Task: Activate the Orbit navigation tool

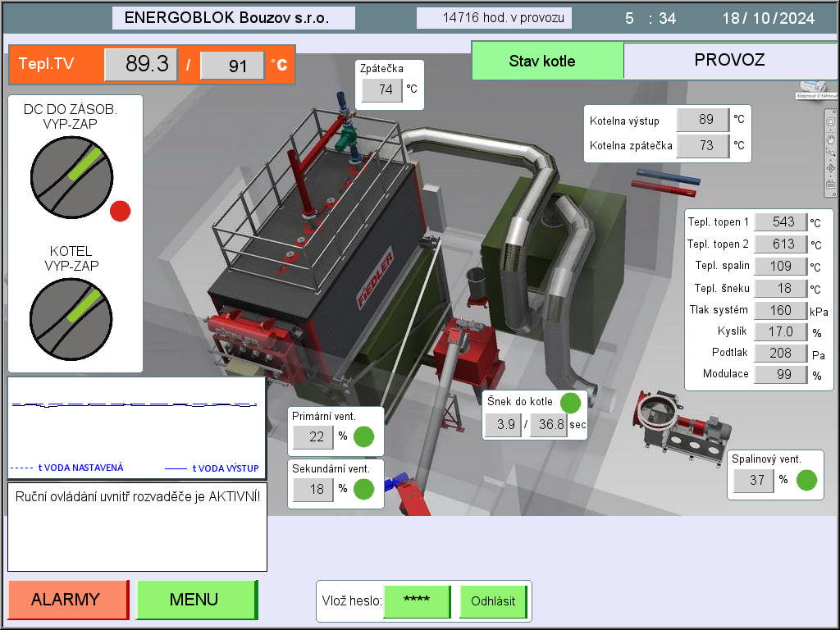Action: pos(831,168)
